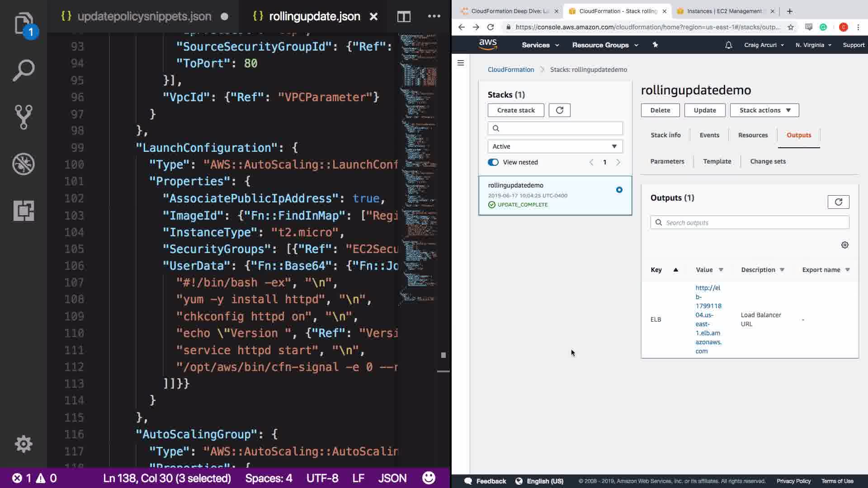Toggle the AWS console side navigation menu
The width and height of the screenshot is (868, 488).
pos(461,63)
